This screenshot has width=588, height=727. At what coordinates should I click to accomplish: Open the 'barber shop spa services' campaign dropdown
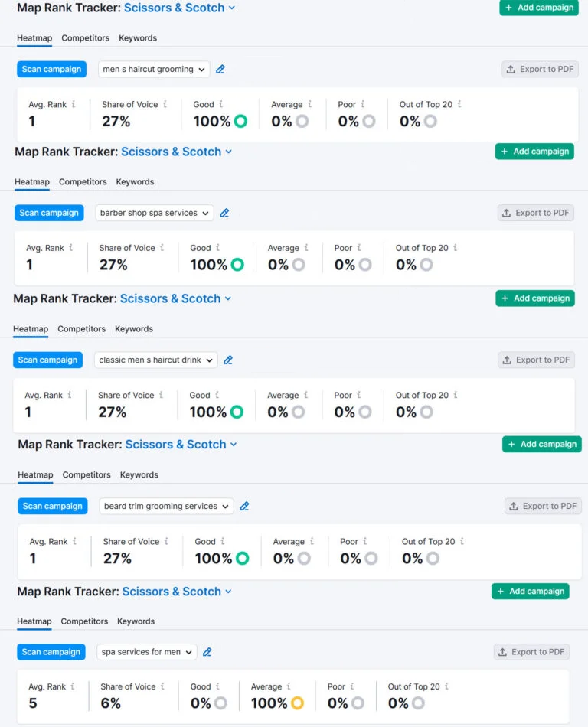point(154,214)
